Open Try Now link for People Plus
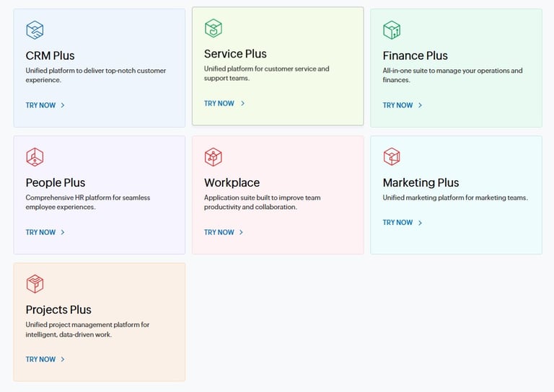 (x=40, y=232)
